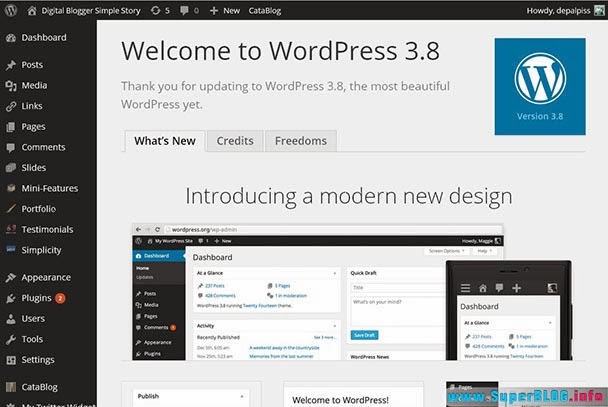Click the Simplicity icon in sidebar
The image size is (608, 407).
(11, 249)
